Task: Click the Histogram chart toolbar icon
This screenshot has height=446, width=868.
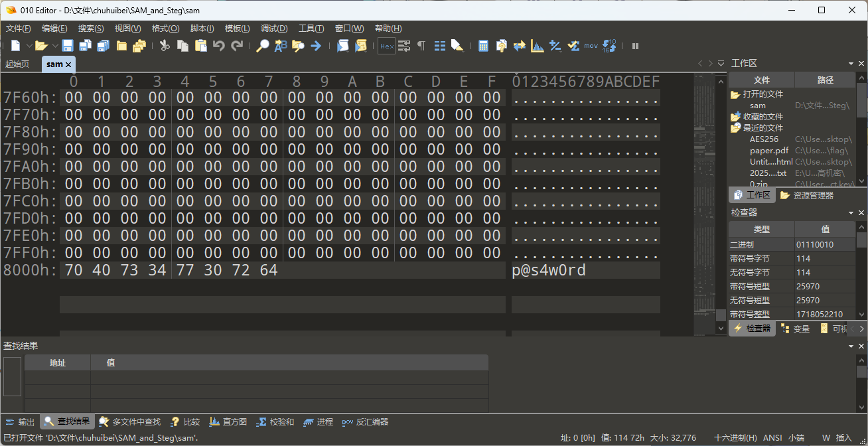Action: [538, 46]
